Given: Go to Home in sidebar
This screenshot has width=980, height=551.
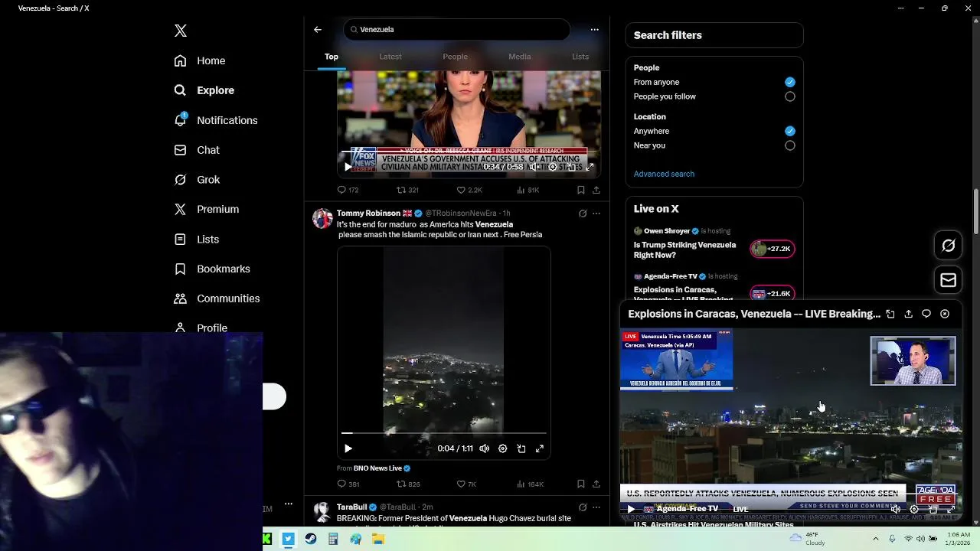Looking at the screenshot, I should tap(200, 60).
